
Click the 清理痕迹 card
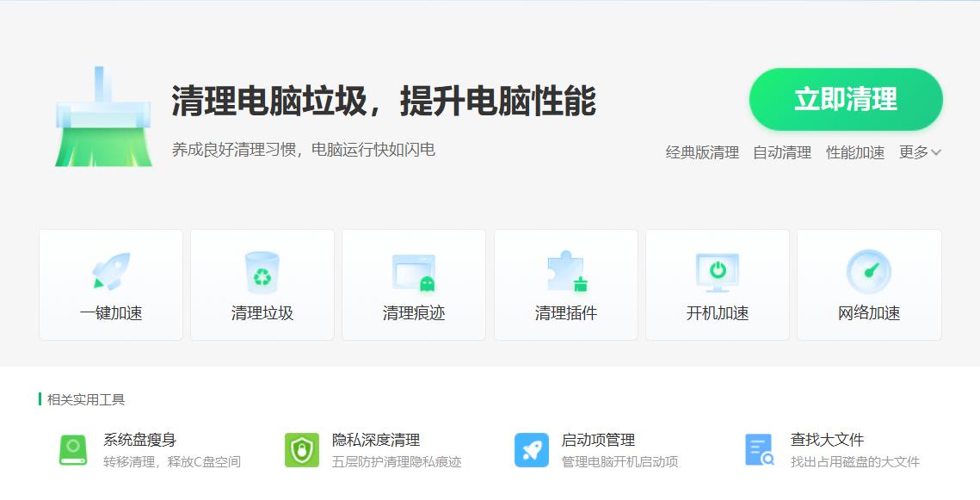[x=414, y=315]
